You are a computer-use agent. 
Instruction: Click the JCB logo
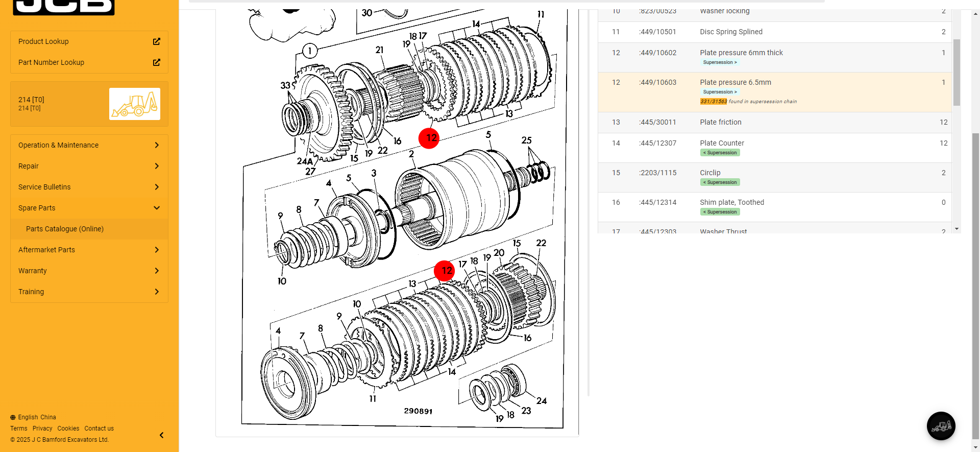click(64, 7)
